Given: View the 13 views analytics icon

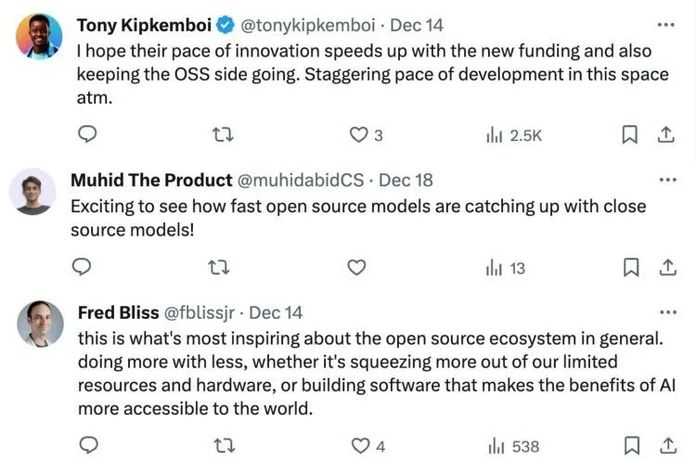Looking at the screenshot, I should [492, 267].
